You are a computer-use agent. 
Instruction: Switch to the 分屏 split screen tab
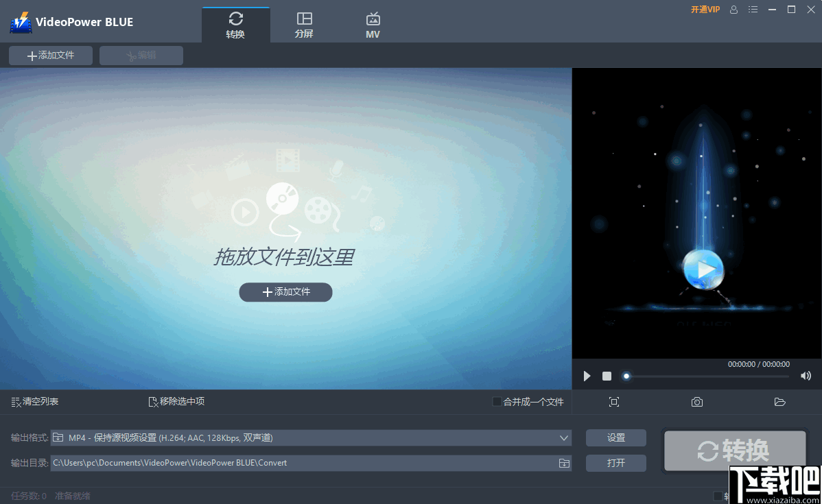coord(304,23)
